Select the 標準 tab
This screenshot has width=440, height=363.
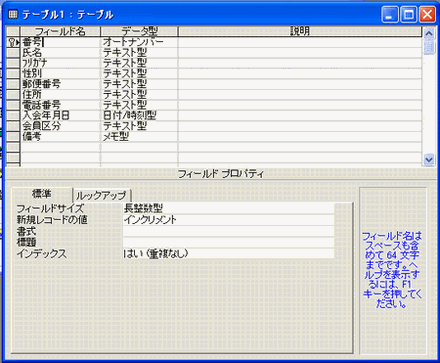coord(42,194)
